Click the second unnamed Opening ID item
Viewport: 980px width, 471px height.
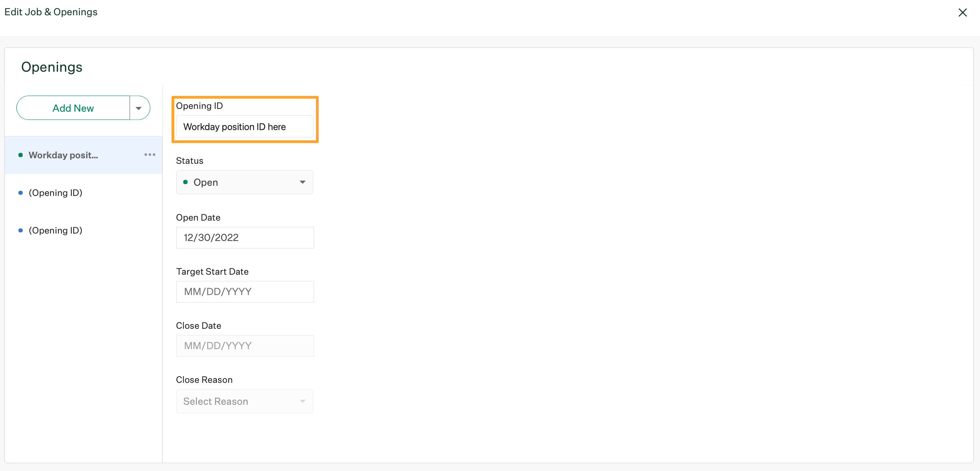55,230
